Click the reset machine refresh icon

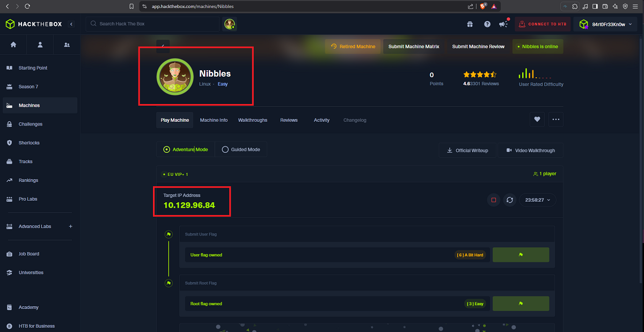click(x=510, y=200)
